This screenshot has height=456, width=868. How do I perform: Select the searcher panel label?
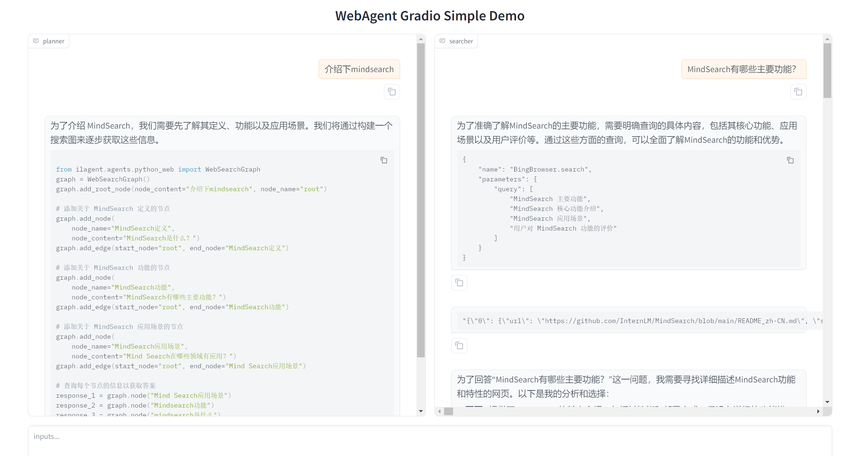pyautogui.click(x=461, y=41)
